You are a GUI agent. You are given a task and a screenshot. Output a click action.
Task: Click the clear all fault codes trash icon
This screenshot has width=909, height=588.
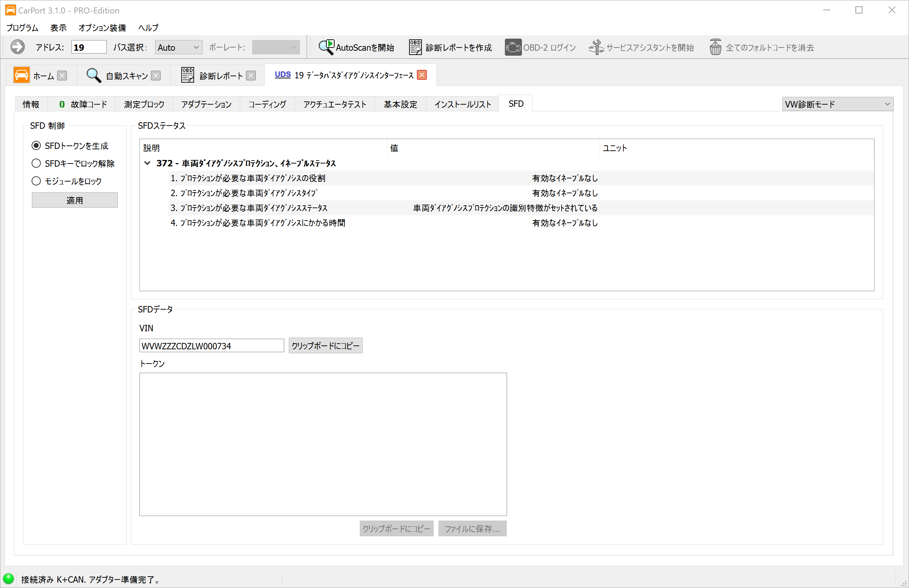coord(715,48)
